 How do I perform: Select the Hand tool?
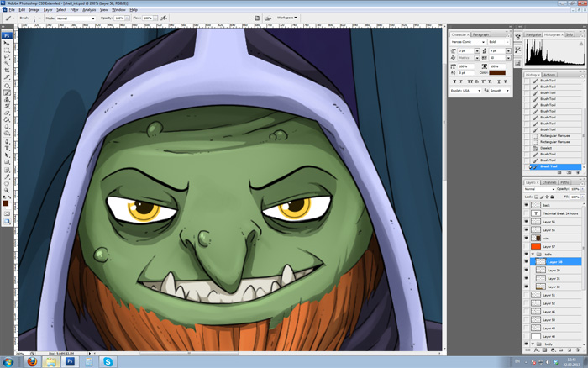7,184
